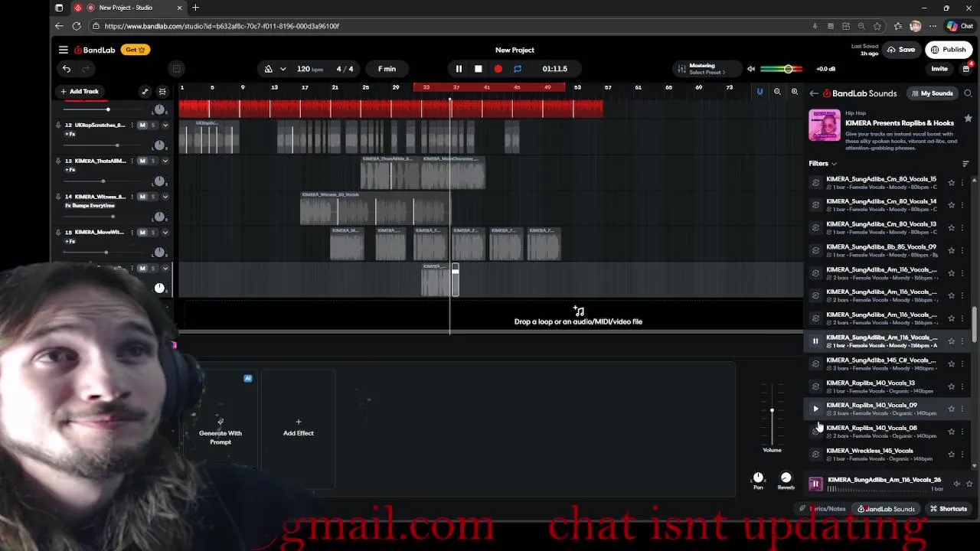Image resolution: width=980 pixels, height=551 pixels.
Task: Adjust track 13 pan knob
Action: (x=159, y=181)
